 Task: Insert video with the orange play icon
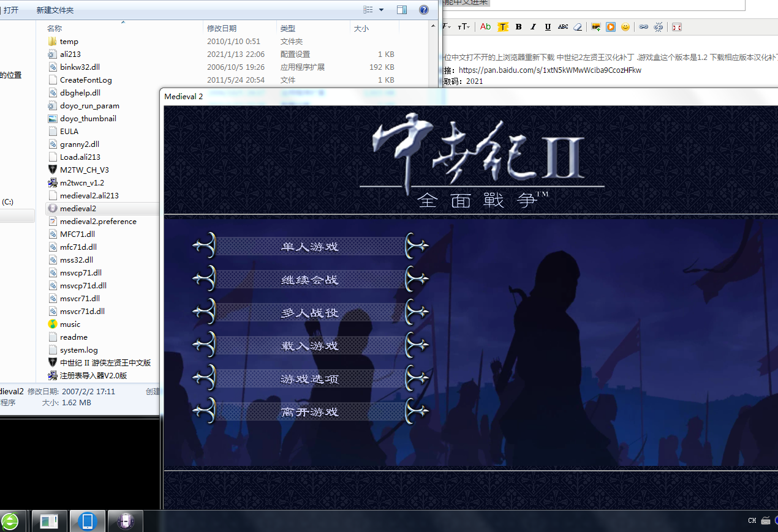[x=611, y=27]
